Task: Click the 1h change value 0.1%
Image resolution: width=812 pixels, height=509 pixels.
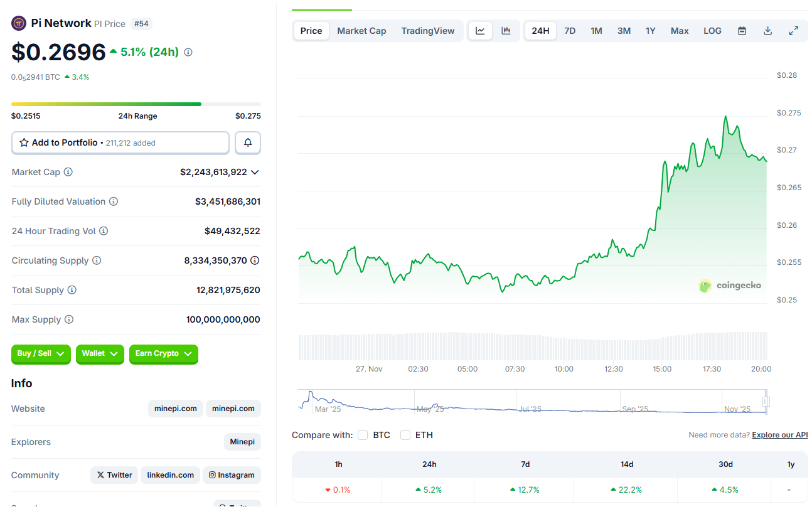Action: (338, 490)
